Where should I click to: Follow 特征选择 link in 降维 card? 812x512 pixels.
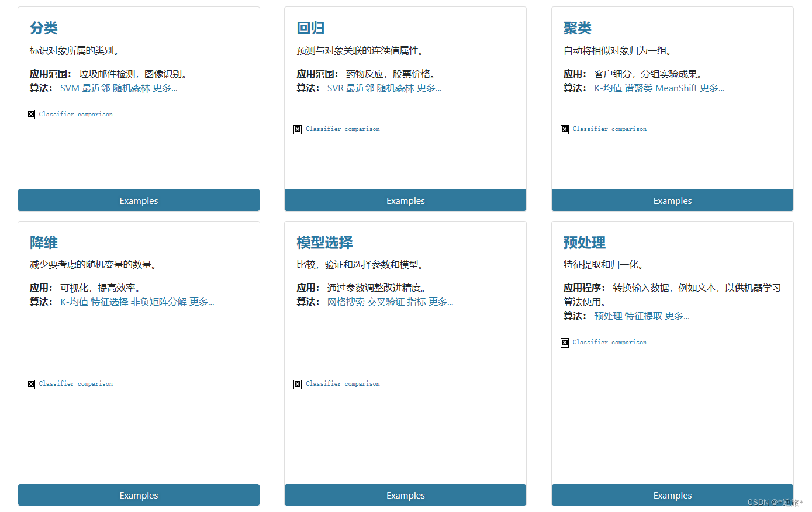tap(109, 302)
